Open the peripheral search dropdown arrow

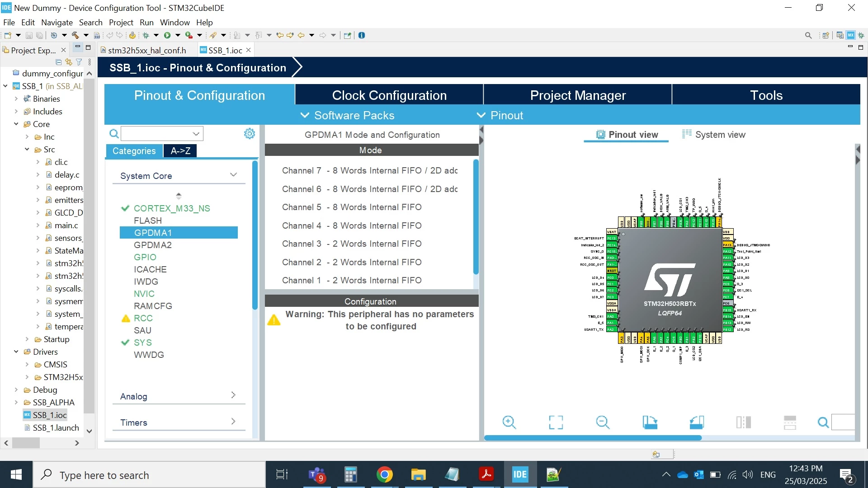[x=196, y=134]
